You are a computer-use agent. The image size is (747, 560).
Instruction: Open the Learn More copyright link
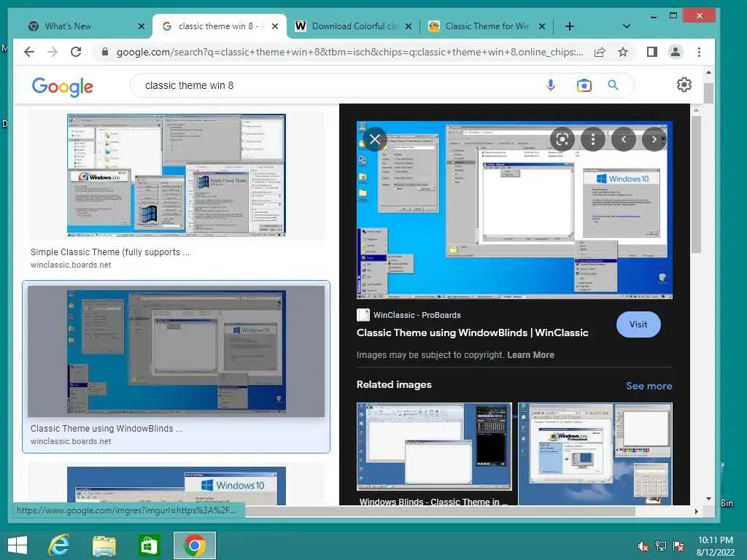pyautogui.click(x=531, y=355)
